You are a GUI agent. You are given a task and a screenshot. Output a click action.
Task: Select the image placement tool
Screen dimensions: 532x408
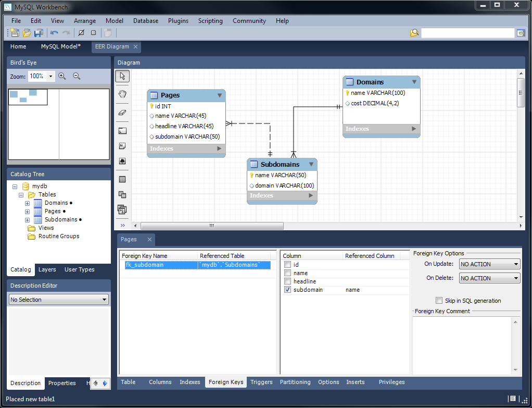coord(122,161)
